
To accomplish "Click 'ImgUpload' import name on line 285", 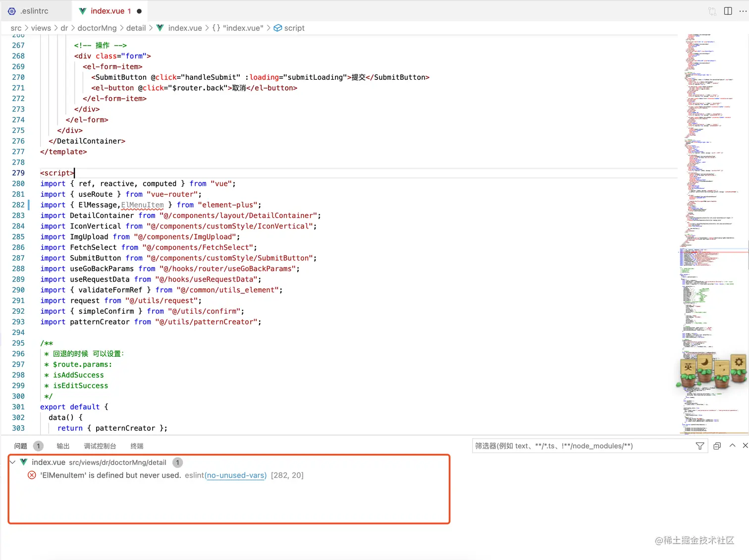I will coord(89,237).
